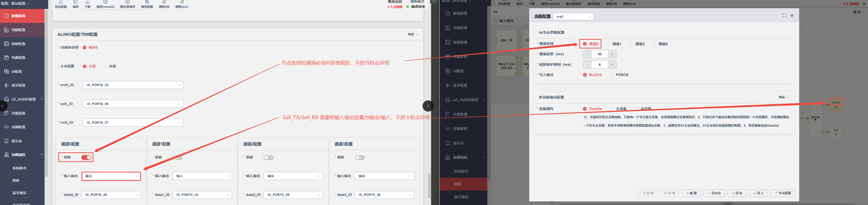The height and width of the screenshot is (205, 868).
Task: Increase 通道延时 (ms) with plus button
Action: [612, 54]
